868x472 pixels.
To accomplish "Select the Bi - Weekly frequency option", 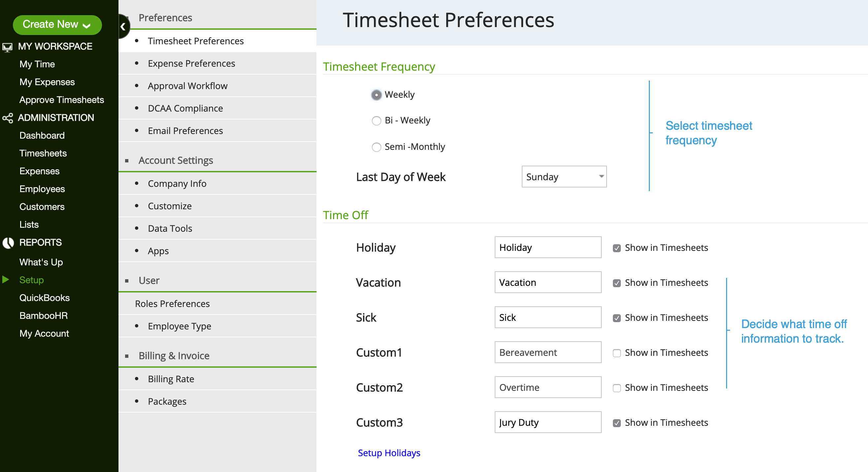I will click(x=376, y=120).
